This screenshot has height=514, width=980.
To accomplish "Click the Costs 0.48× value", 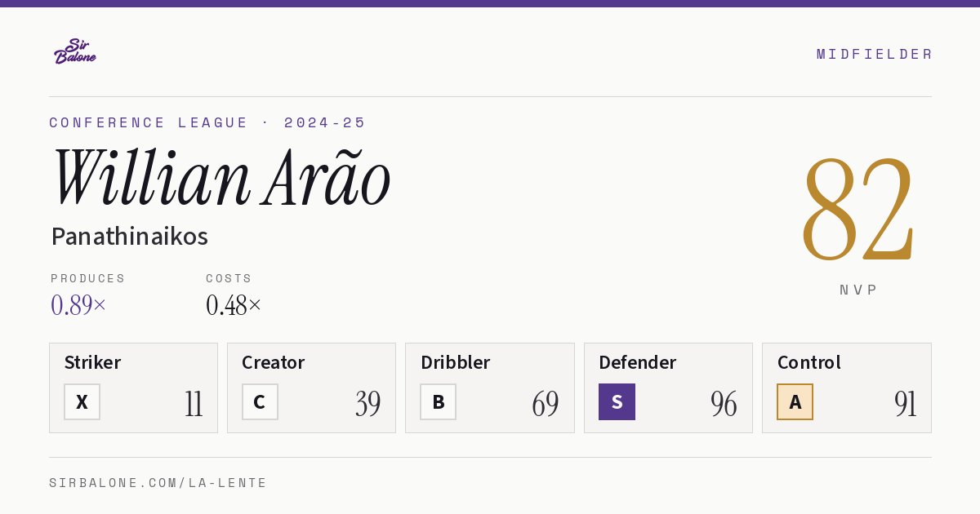I will [234, 305].
